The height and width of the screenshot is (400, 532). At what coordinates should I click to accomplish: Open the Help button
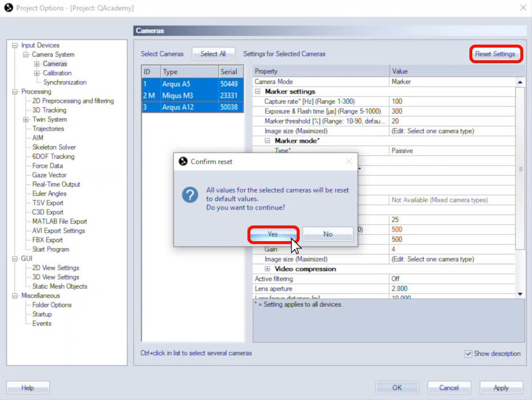click(x=28, y=388)
